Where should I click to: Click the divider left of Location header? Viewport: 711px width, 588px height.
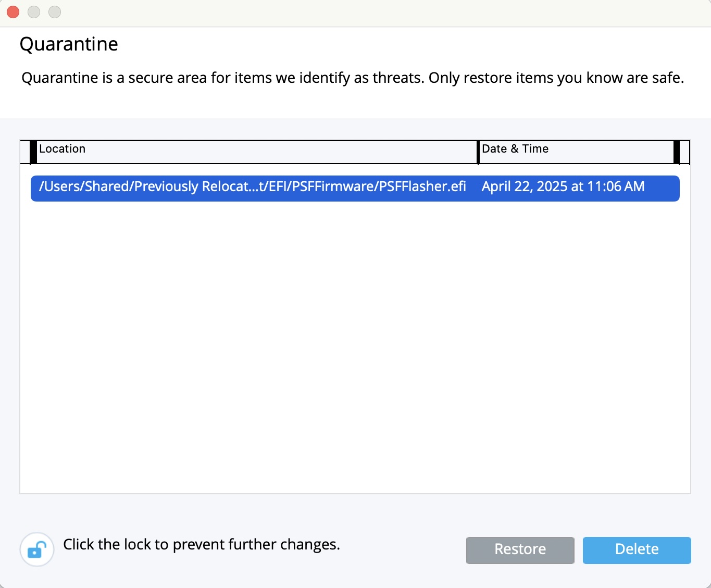click(33, 152)
